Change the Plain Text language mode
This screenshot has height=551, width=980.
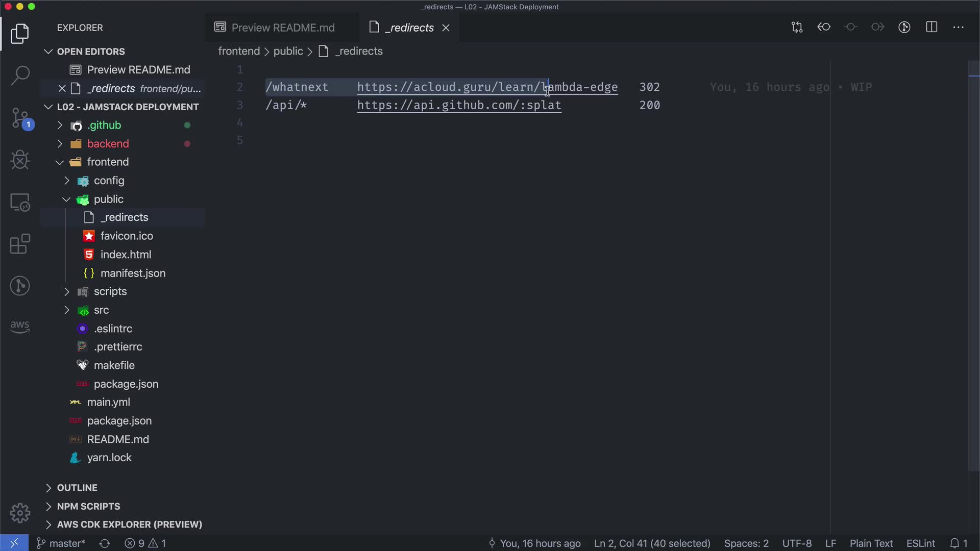pyautogui.click(x=871, y=543)
